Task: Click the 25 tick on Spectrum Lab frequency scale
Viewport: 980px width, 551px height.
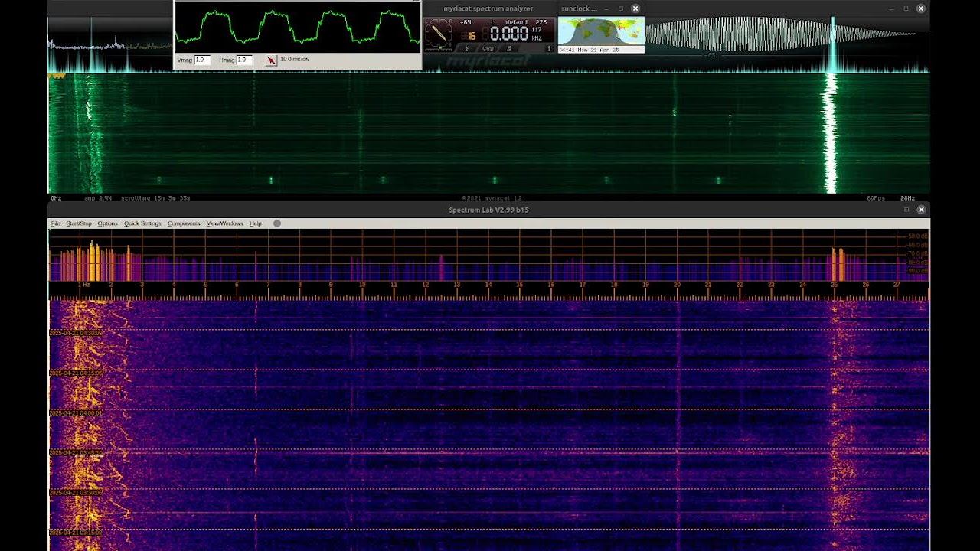Action: [834, 285]
